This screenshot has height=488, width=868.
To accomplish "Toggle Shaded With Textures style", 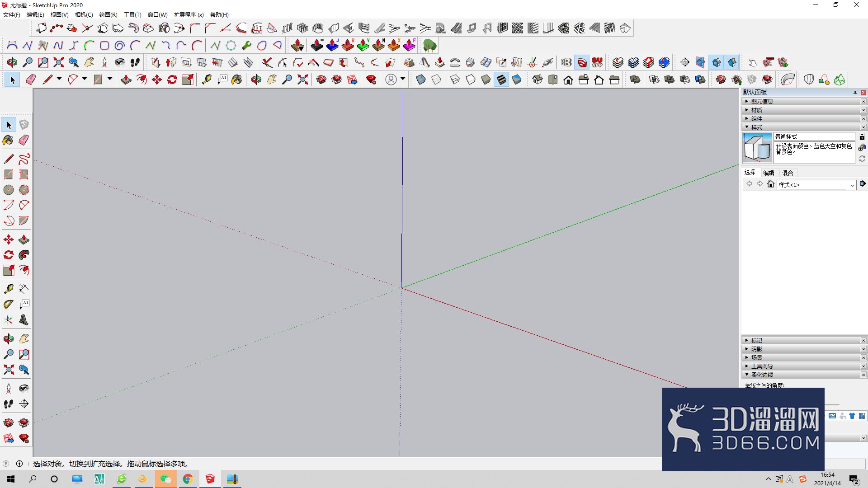I will pos(501,80).
